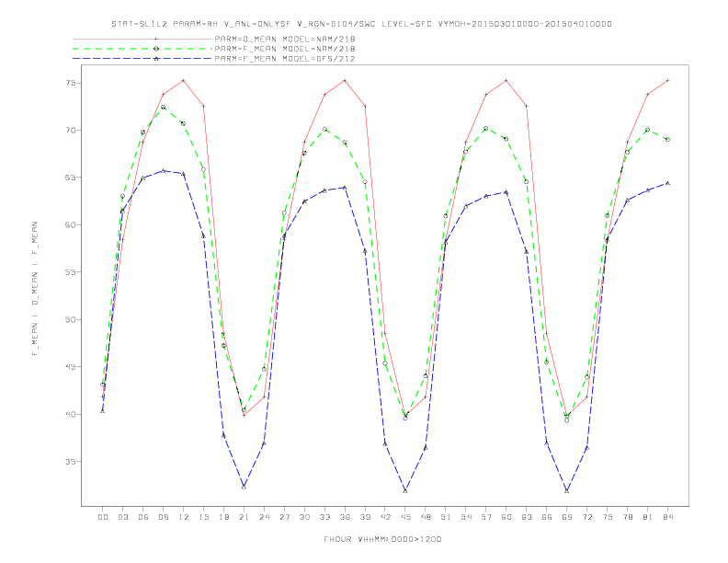The image size is (728, 563).
Task: Click the green dashed legend line sample
Action: [x=142, y=49]
